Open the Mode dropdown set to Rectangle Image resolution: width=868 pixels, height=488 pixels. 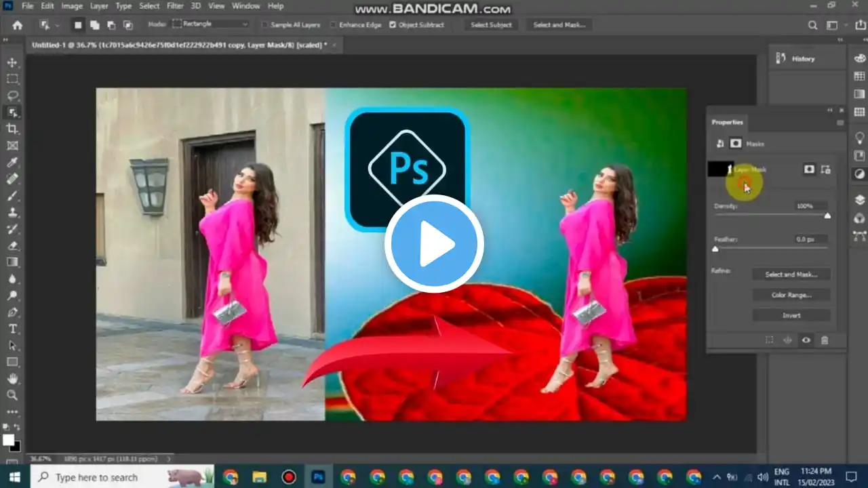pos(211,24)
